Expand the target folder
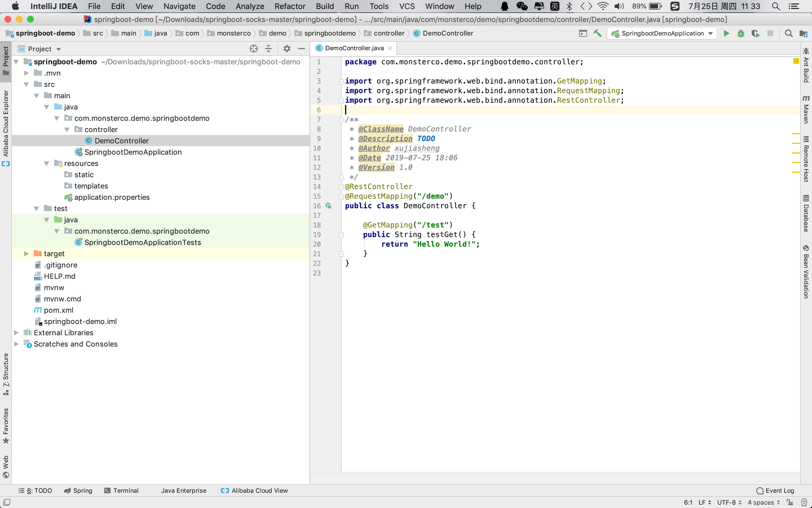The image size is (812, 508). point(26,254)
